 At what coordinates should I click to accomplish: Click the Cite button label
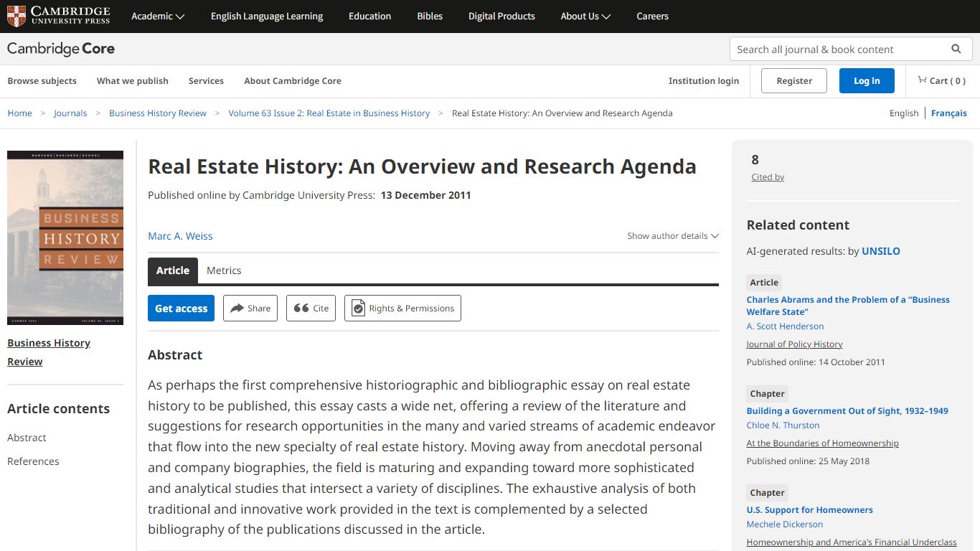coord(321,309)
